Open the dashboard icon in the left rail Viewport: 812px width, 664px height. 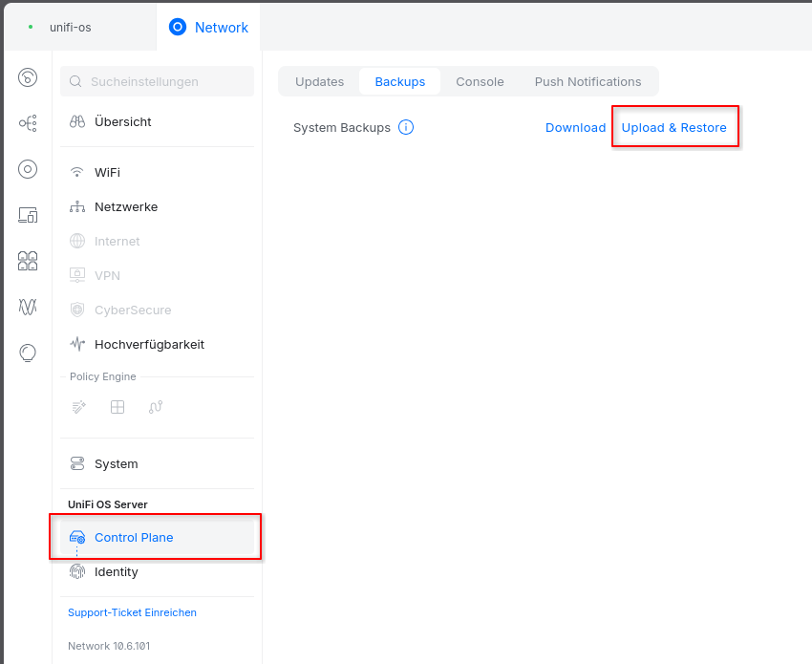click(28, 77)
